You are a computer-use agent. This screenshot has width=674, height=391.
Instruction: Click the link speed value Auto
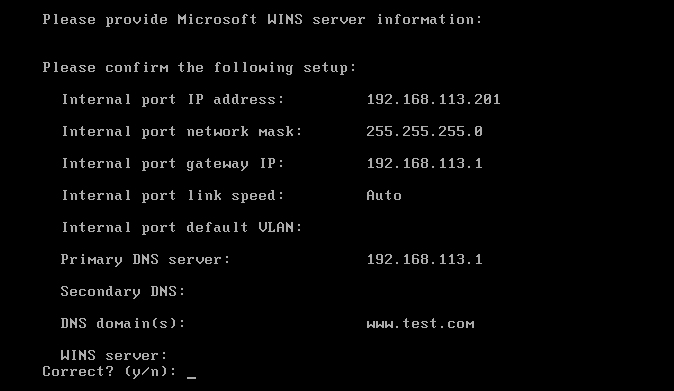384,196
